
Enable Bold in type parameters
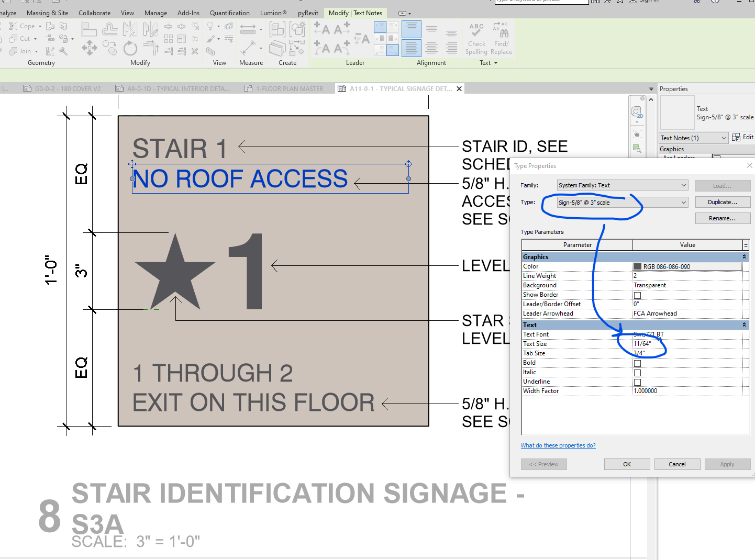coord(637,363)
